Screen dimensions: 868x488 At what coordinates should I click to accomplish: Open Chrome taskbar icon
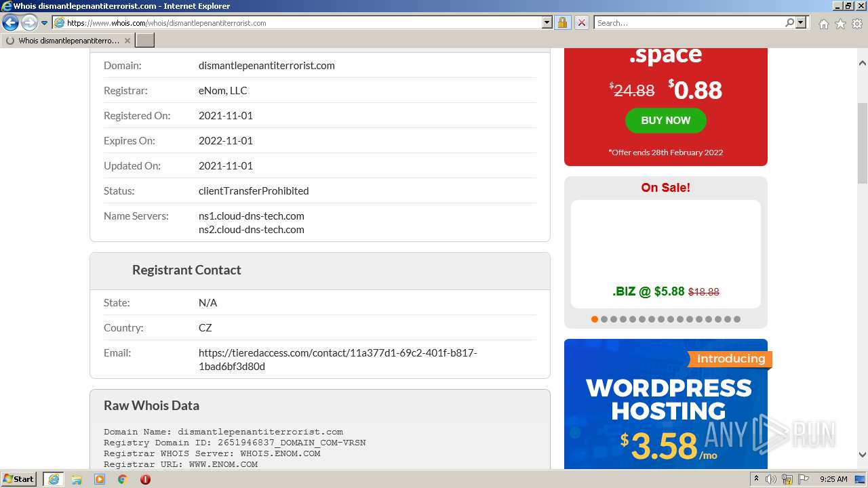(x=123, y=479)
